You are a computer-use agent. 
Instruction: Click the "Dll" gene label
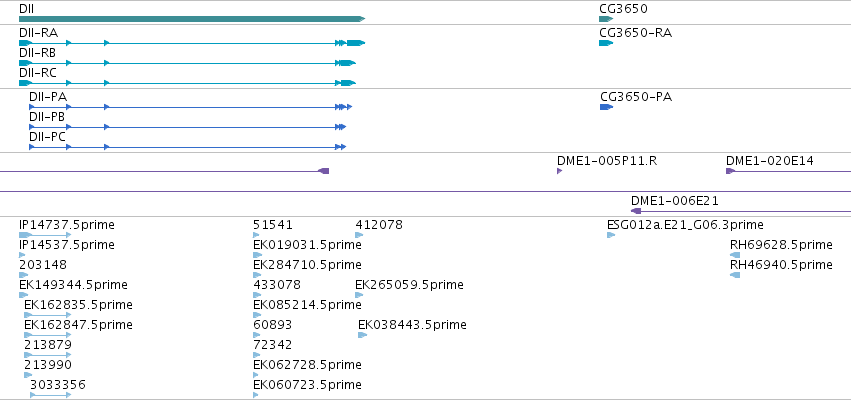pos(27,9)
